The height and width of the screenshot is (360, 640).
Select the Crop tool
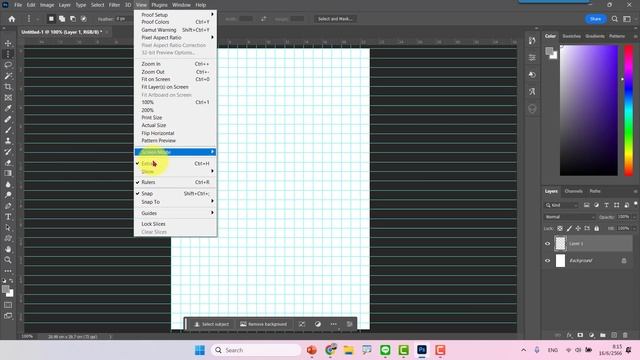[8, 87]
